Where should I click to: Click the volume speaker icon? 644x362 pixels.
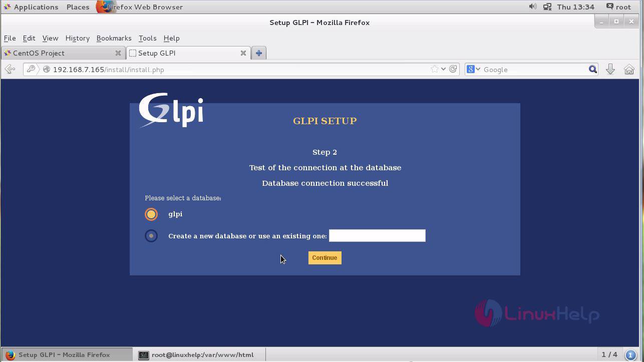[x=533, y=7]
